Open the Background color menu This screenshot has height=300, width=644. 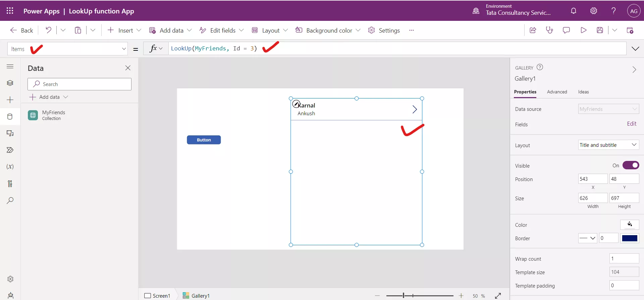(328, 30)
